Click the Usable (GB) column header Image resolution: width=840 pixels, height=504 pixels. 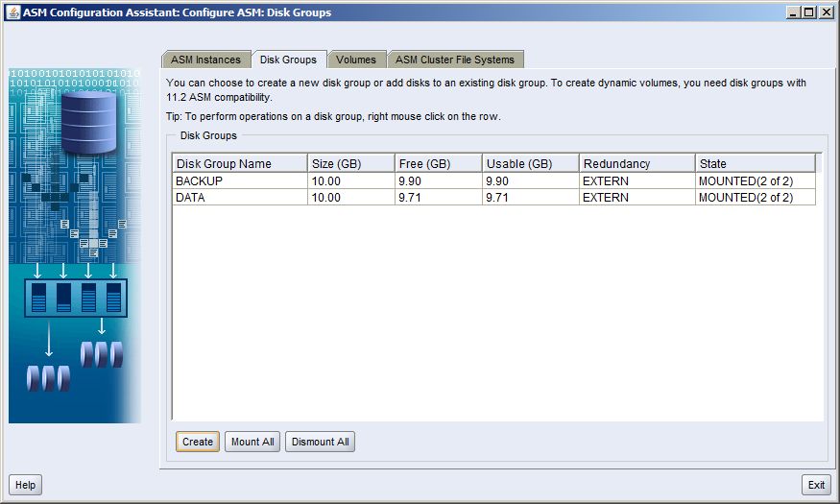[x=530, y=163]
